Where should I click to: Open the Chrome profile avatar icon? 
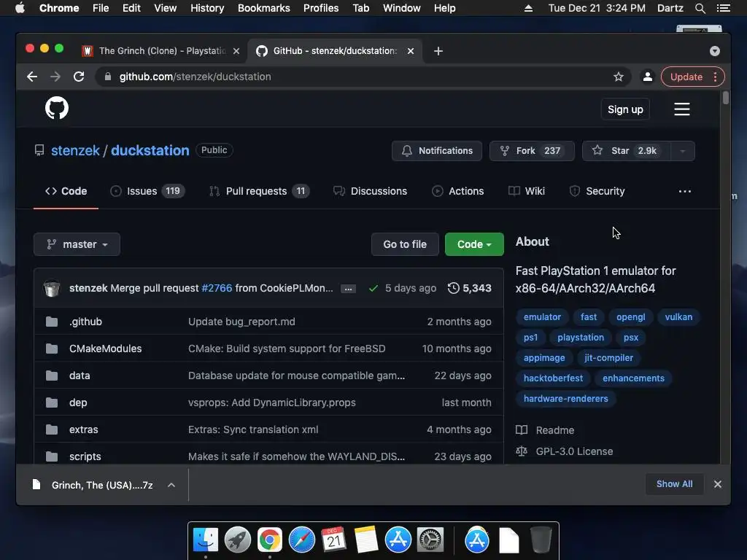coord(648,77)
